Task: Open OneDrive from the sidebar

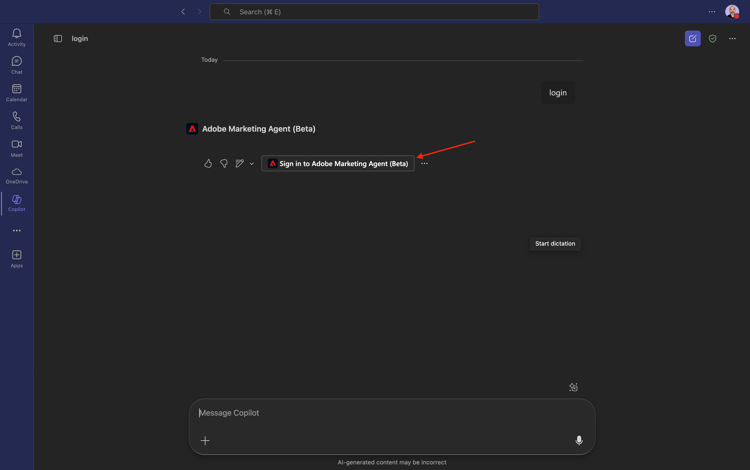Action: (17, 175)
